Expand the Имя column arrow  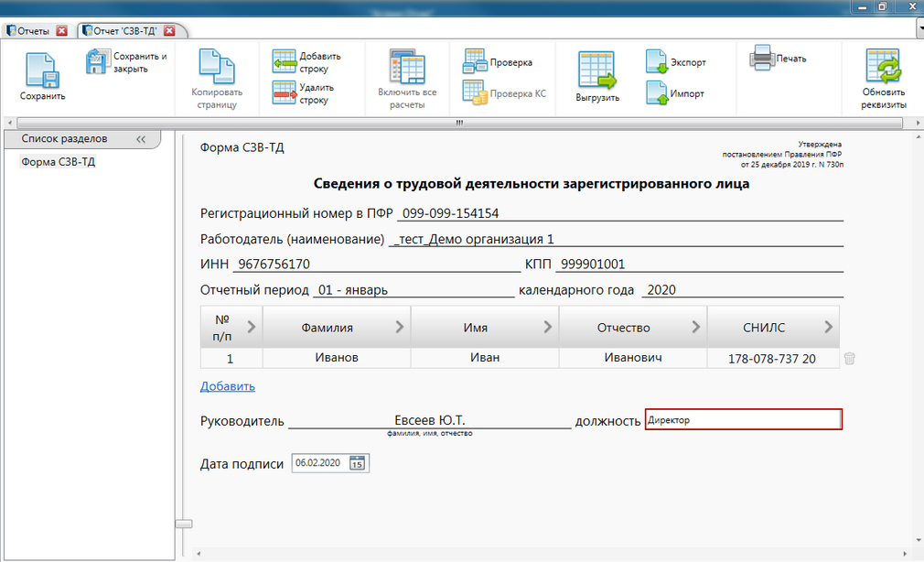click(547, 327)
